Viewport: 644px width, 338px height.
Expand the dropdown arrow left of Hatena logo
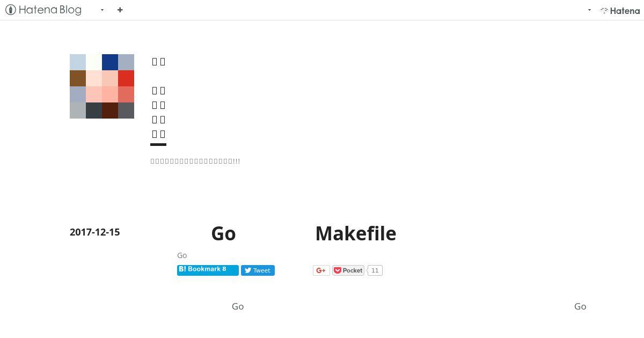pyautogui.click(x=589, y=10)
